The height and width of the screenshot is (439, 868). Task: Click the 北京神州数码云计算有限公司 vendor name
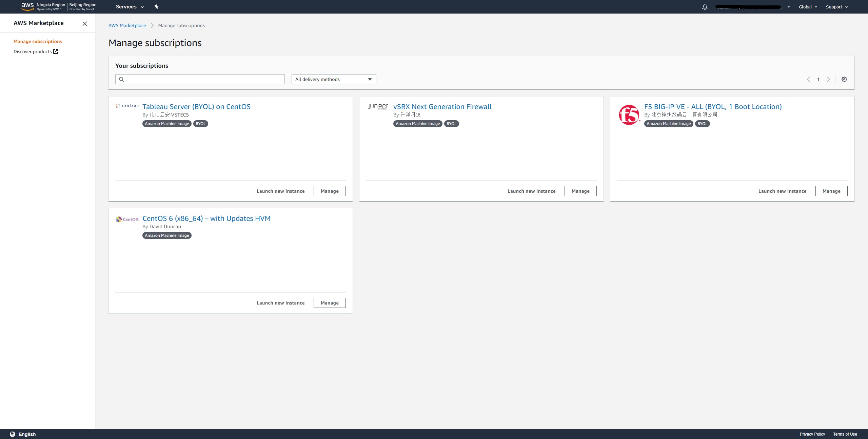[684, 115]
